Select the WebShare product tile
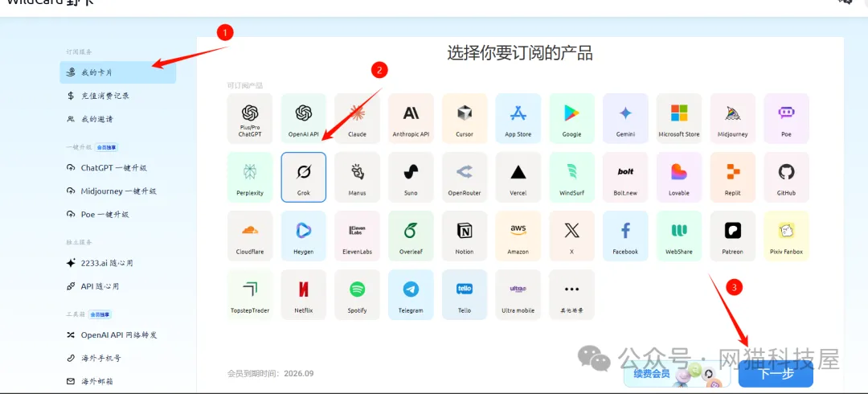868x394 pixels. click(679, 236)
